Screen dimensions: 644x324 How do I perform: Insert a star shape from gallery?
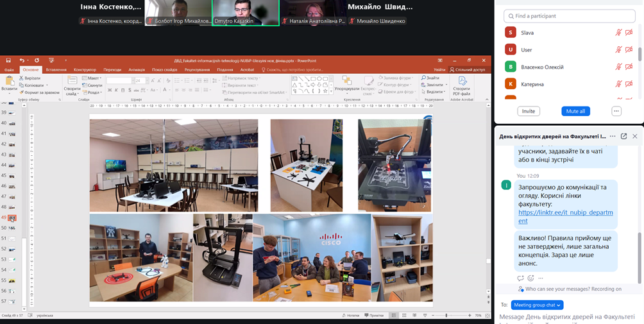[325, 90]
